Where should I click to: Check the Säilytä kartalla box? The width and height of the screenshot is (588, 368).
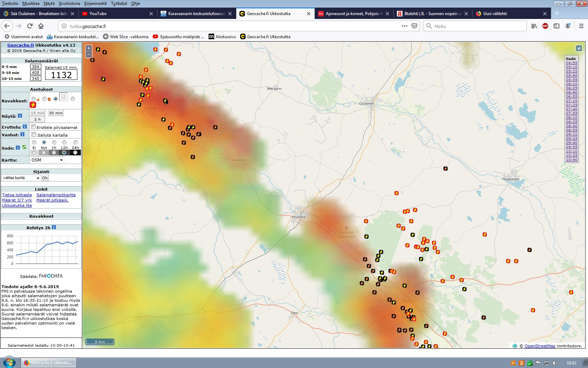click(x=34, y=135)
